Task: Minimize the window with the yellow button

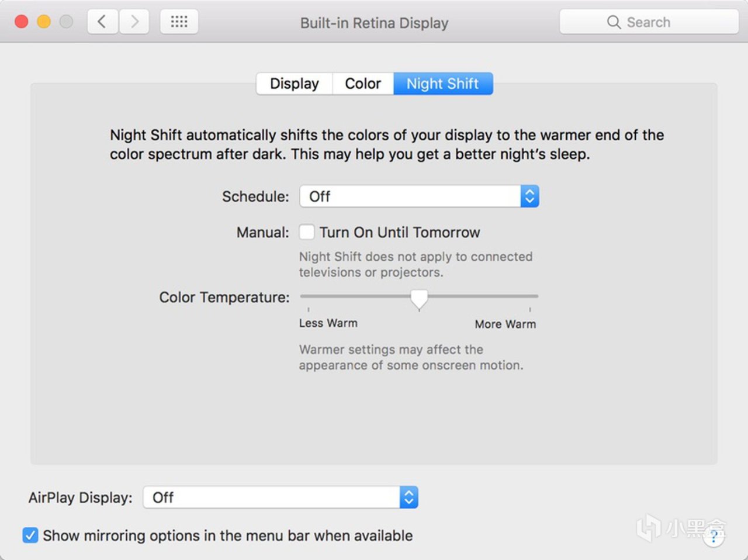Action: pyautogui.click(x=44, y=22)
